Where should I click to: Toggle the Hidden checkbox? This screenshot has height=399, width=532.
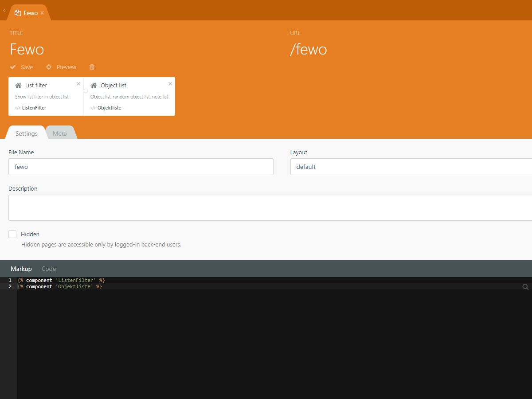click(12, 234)
